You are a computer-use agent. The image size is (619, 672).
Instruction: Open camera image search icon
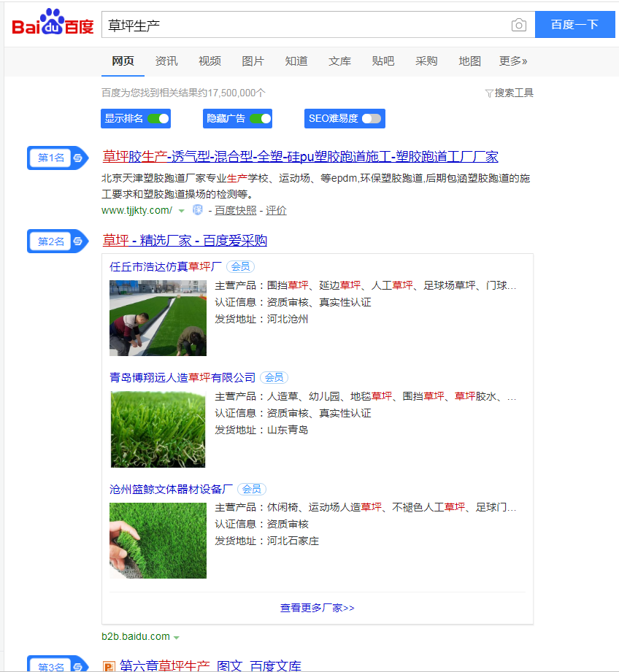point(519,25)
